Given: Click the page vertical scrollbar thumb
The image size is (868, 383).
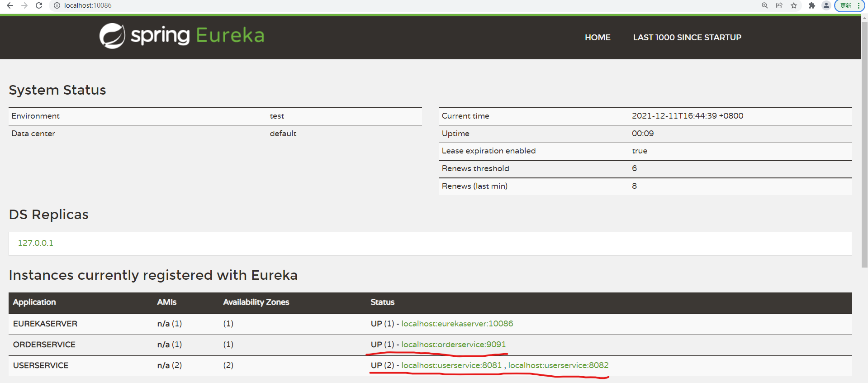Looking at the screenshot, I should click(864, 144).
